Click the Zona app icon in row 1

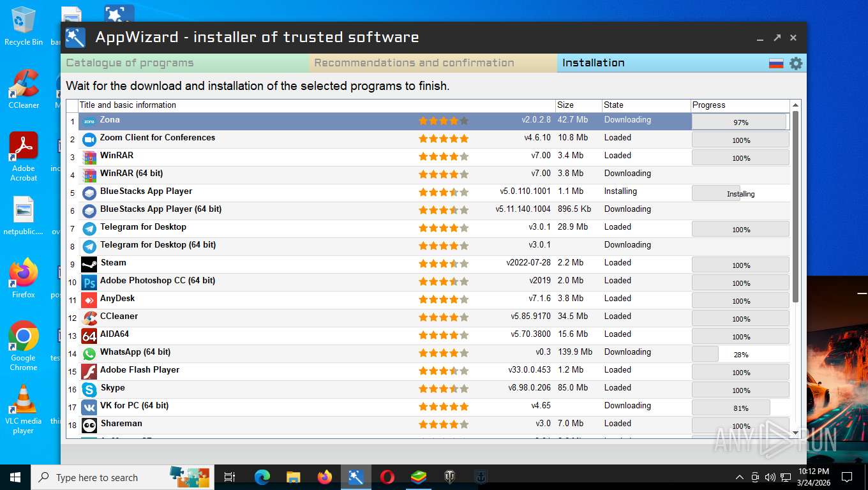pos(89,121)
